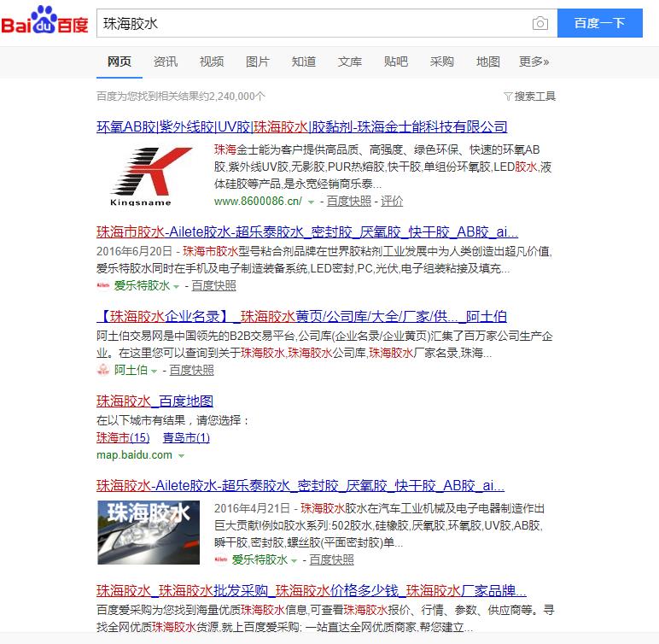
Task: Expand dropdown arrow after 阿土伯
Action: pos(155,371)
